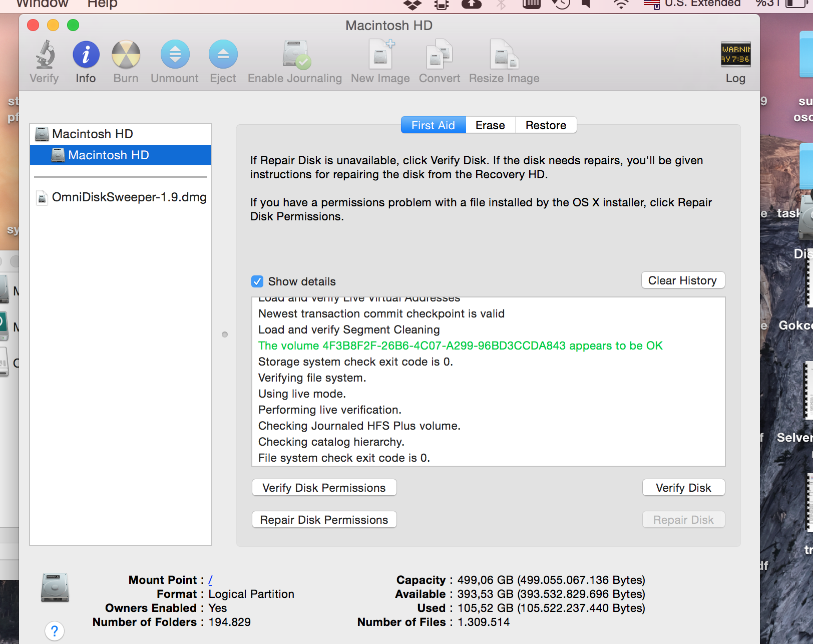Click the Used value 105,52 GB

pos(551,608)
